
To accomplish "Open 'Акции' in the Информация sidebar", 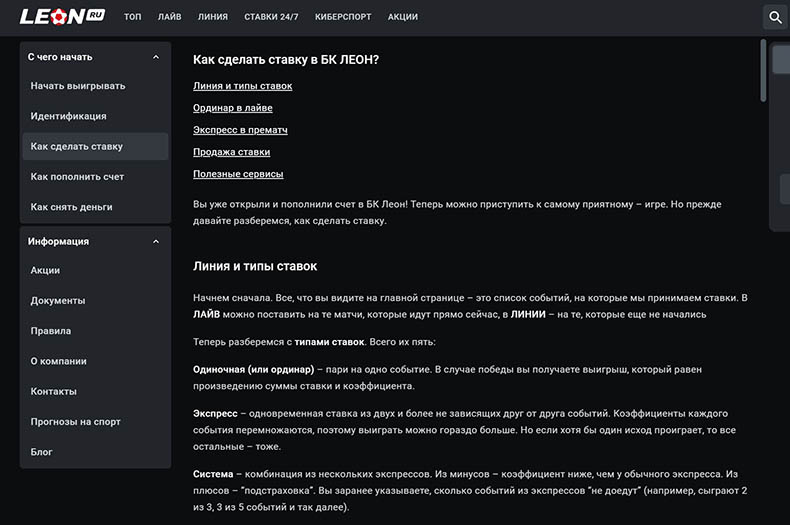I will [x=95, y=271].
